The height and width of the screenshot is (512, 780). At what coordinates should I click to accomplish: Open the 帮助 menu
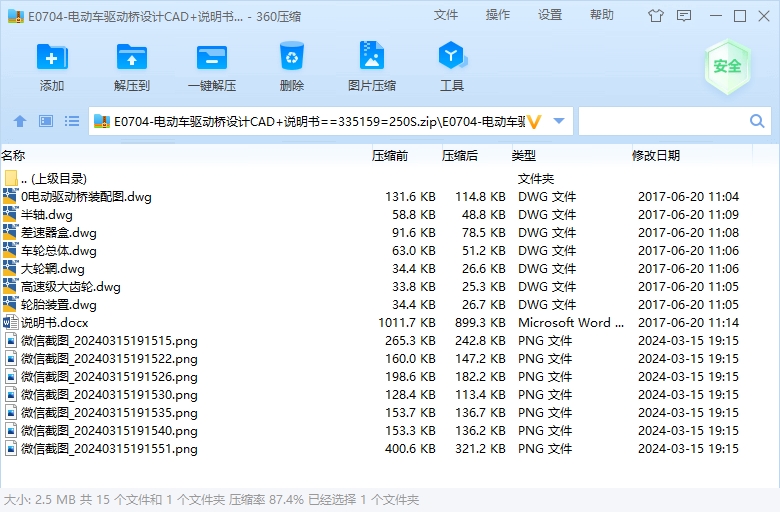pyautogui.click(x=602, y=15)
